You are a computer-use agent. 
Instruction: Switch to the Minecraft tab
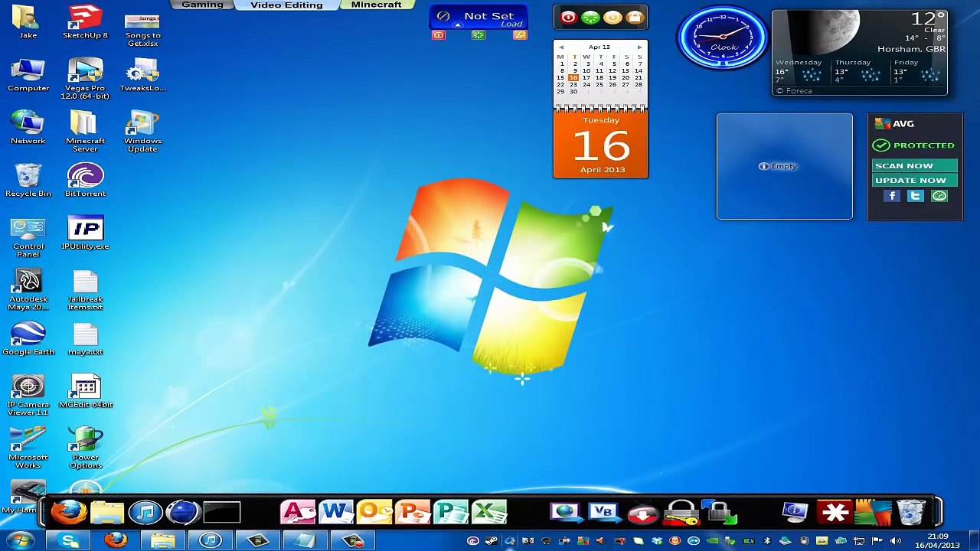tap(376, 5)
